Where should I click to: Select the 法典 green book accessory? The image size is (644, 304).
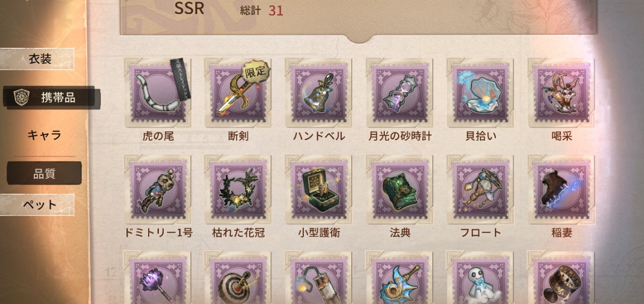point(399,190)
